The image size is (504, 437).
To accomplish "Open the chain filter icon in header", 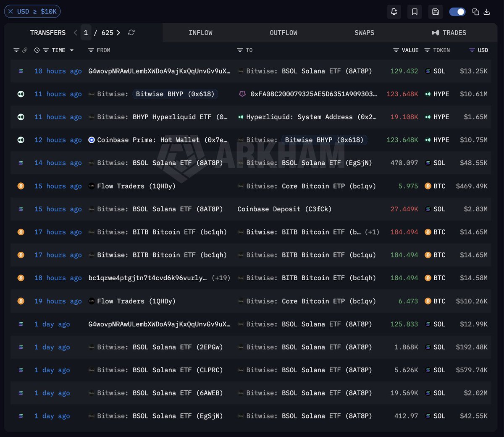I will (16, 50).
